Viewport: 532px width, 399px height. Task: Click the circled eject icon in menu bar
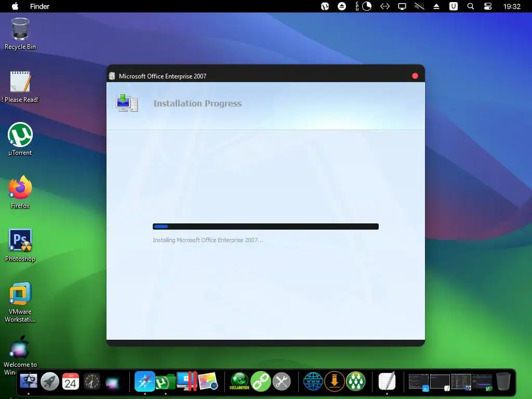(x=342, y=6)
